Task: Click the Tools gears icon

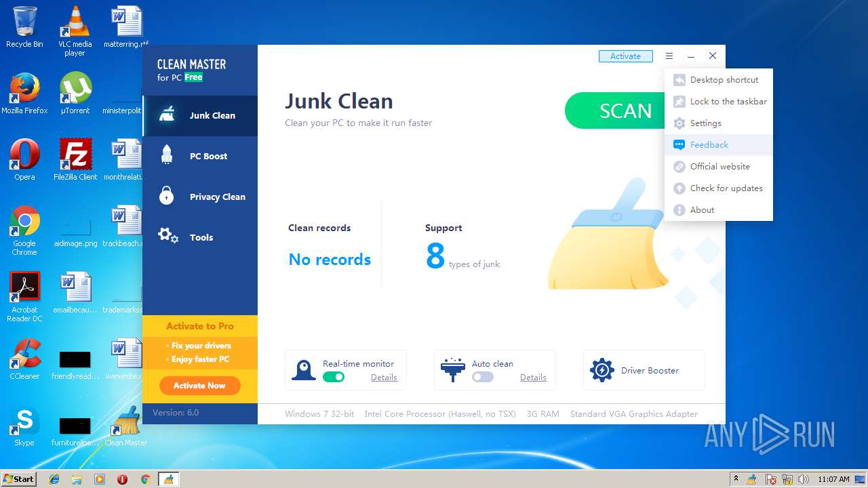Action: click(168, 236)
